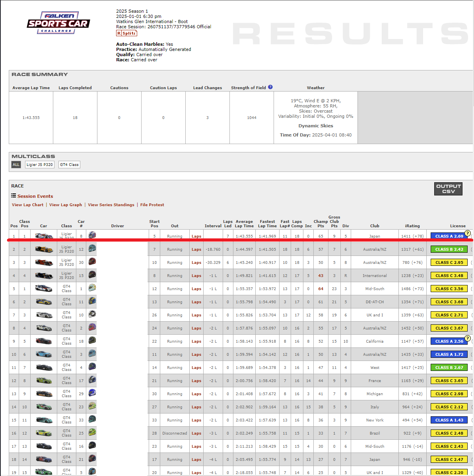This screenshot has width=474, height=476.
Task: Select the ALL multiclass filter
Action: pyautogui.click(x=16, y=164)
